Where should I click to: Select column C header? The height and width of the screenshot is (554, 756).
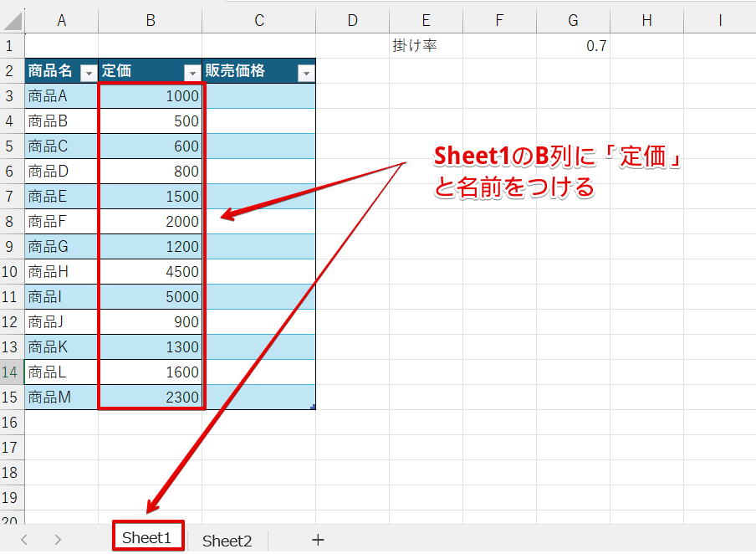[259, 21]
